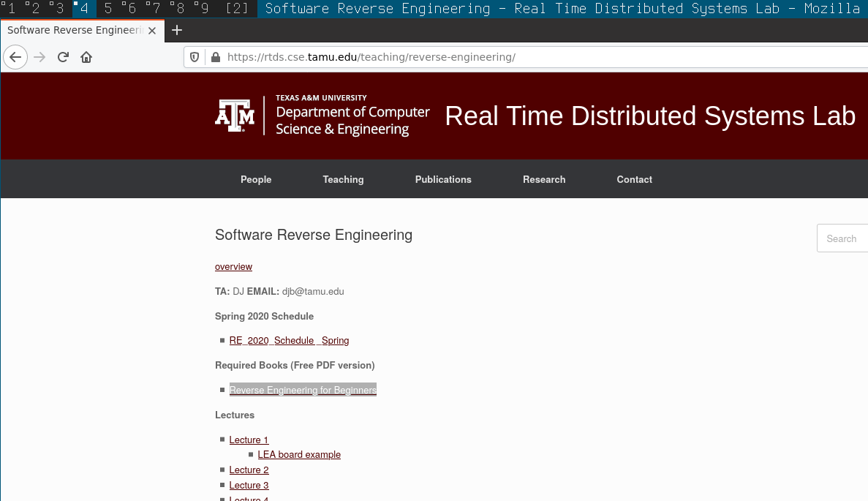Open the Publications menu item

coord(443,179)
